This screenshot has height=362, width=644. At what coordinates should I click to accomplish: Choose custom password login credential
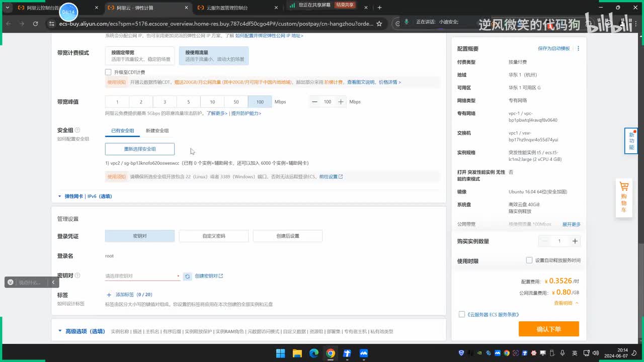click(214, 236)
